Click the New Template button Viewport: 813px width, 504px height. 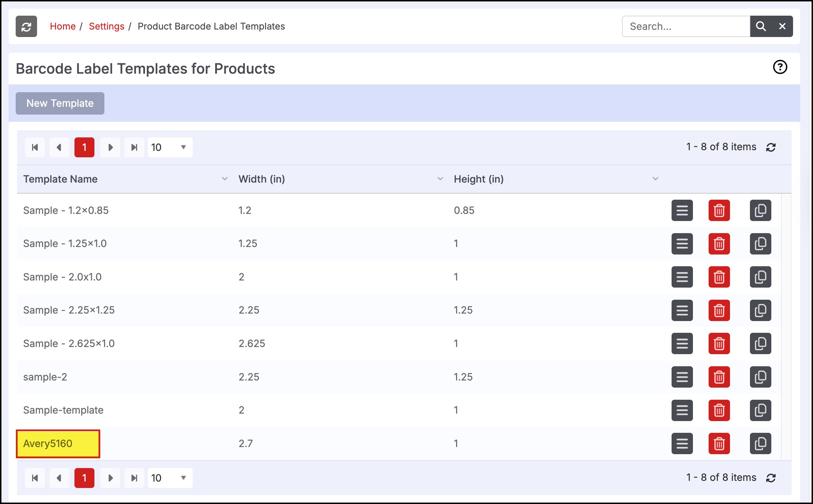(60, 103)
